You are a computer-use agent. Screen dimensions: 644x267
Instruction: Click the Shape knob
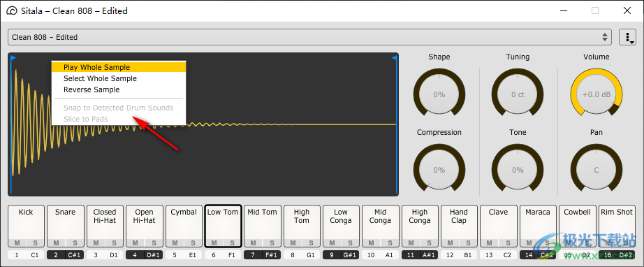click(x=439, y=94)
